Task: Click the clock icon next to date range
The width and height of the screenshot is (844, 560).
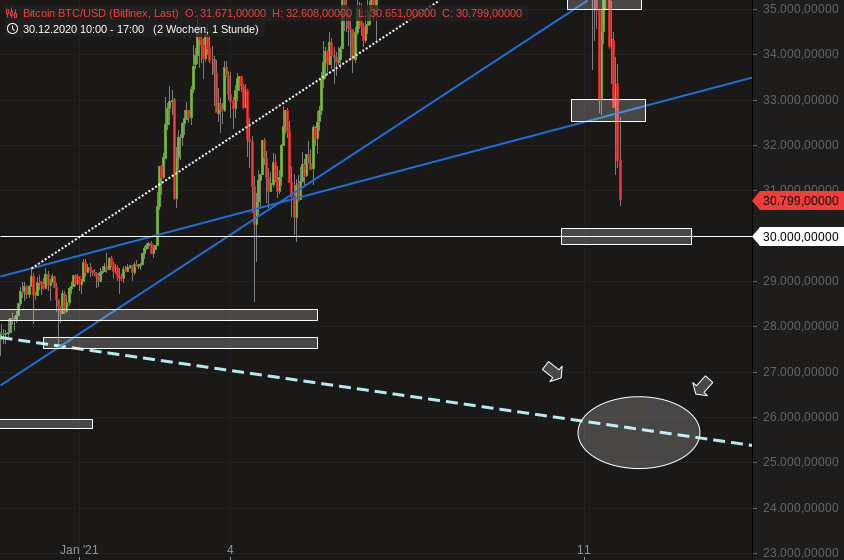Action: 12,29
